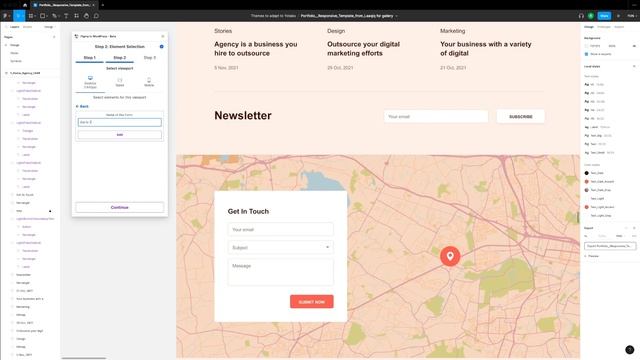Go to Figma home
Screen dimensions: 640x360
point(25,5)
